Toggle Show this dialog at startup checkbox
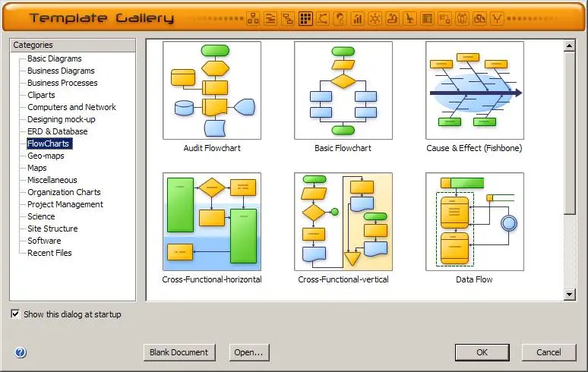 [x=15, y=314]
